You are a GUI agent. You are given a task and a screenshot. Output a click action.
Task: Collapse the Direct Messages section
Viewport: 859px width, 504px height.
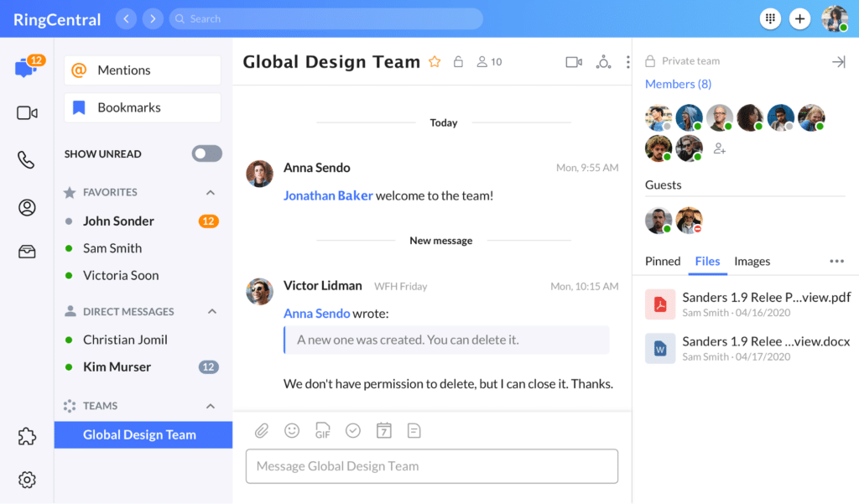211,312
